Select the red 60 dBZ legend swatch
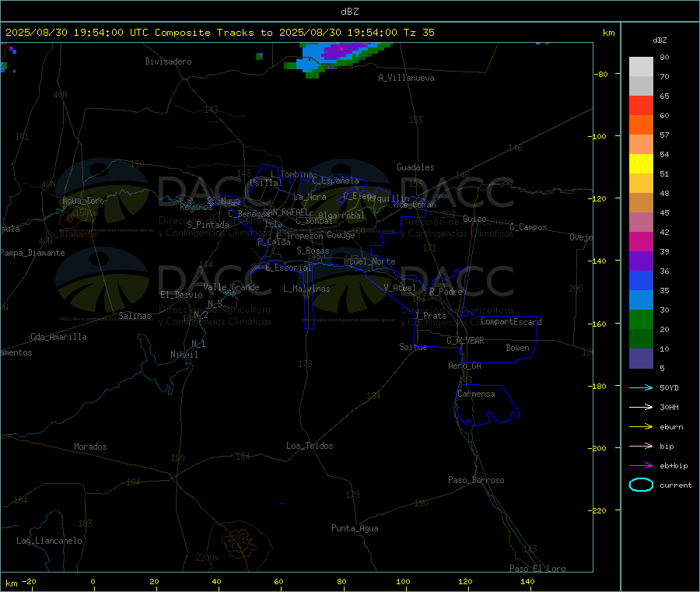This screenshot has width=700, height=592. (641, 105)
